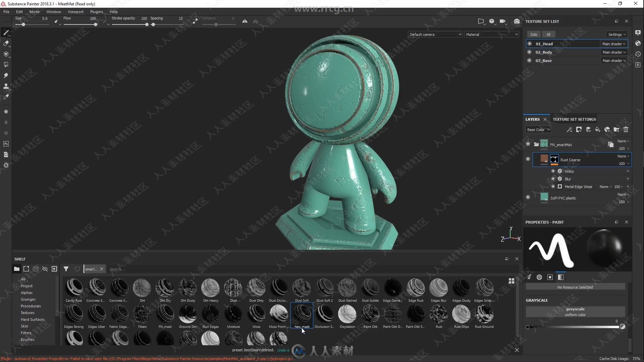Click the Add mask icon

(579, 129)
